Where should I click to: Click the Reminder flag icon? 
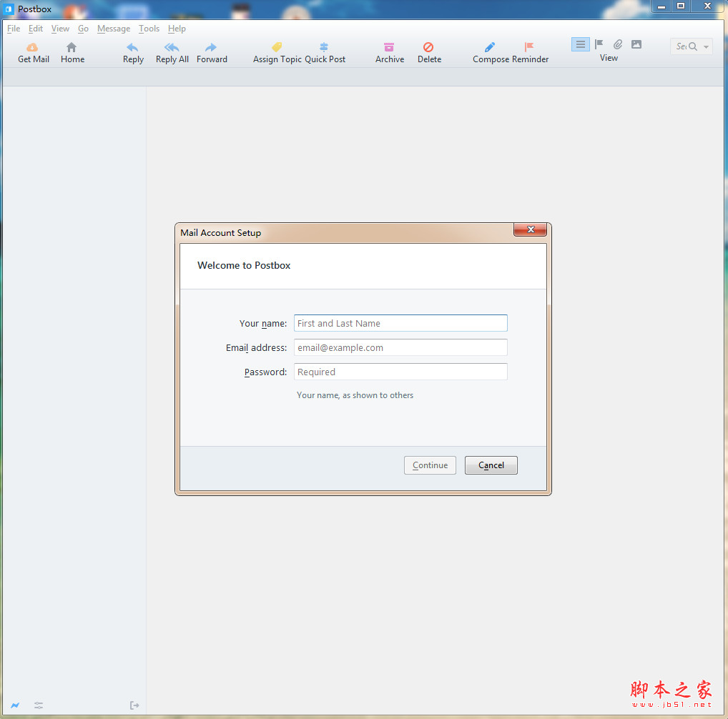click(x=529, y=47)
